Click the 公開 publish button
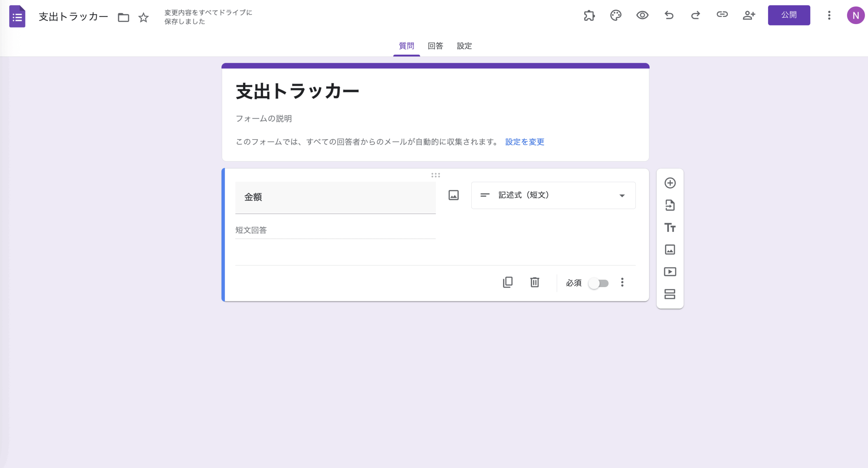Screen dimensions: 868x468 click(789, 15)
